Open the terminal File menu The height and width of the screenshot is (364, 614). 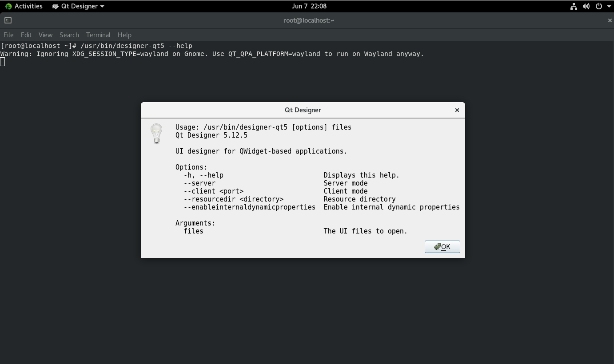[x=8, y=35]
